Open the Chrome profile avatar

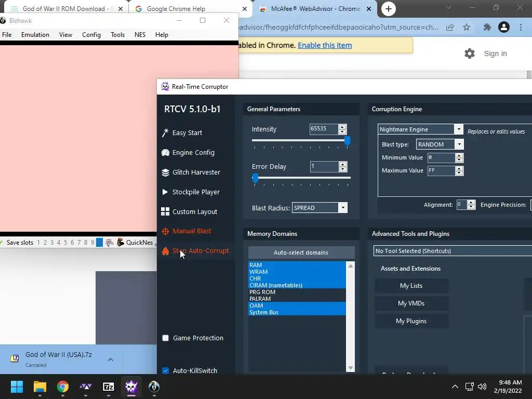(x=504, y=27)
